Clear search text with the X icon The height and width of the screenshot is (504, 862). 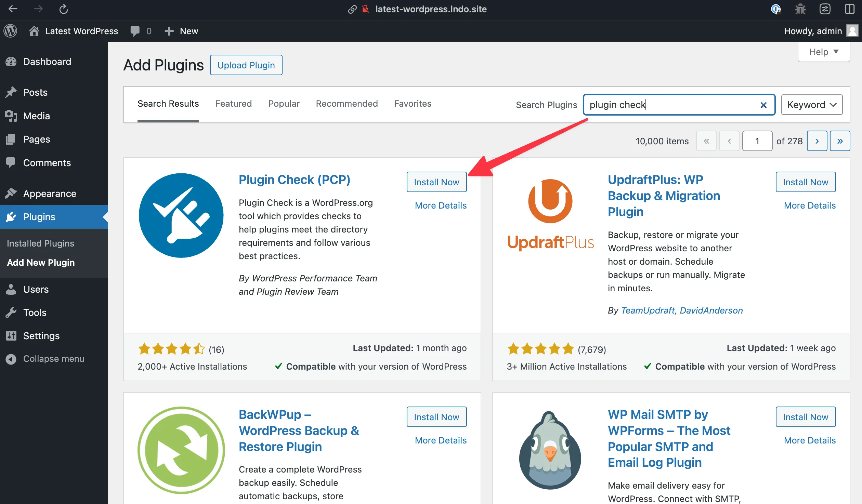(763, 105)
